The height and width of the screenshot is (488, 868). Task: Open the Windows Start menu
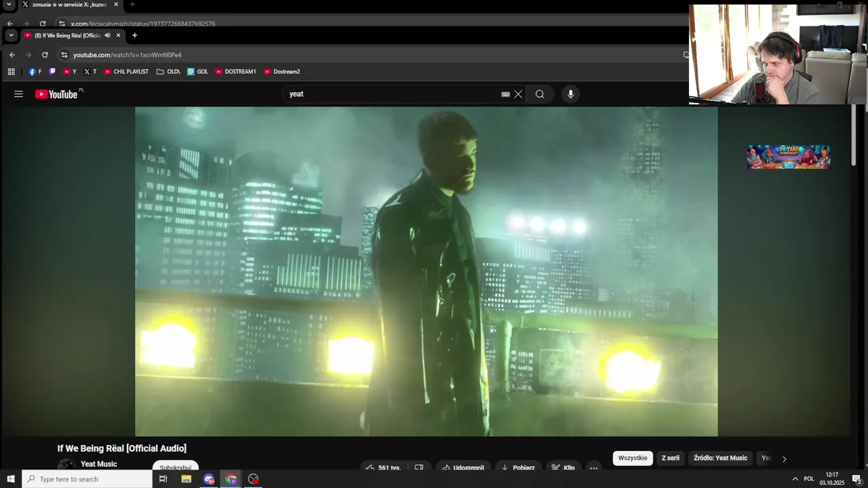[x=11, y=479]
